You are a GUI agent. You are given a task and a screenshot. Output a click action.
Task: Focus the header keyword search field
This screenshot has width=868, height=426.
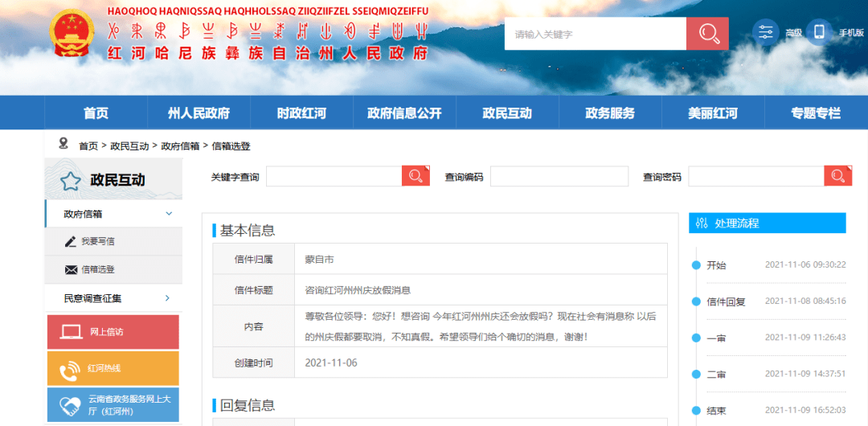coord(595,34)
